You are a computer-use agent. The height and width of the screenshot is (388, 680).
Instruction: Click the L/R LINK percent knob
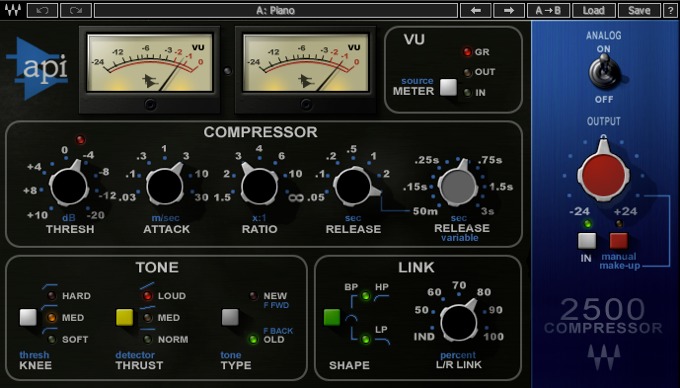(x=459, y=322)
